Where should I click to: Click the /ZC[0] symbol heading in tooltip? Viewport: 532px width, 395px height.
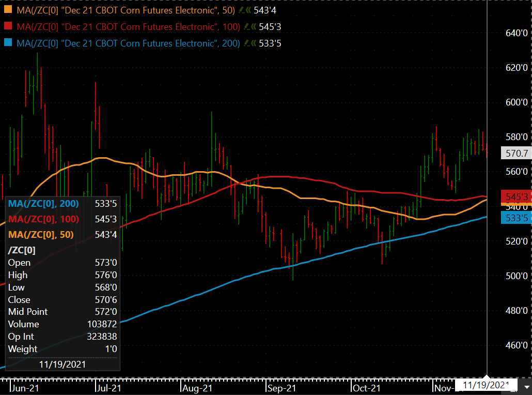pyautogui.click(x=22, y=250)
